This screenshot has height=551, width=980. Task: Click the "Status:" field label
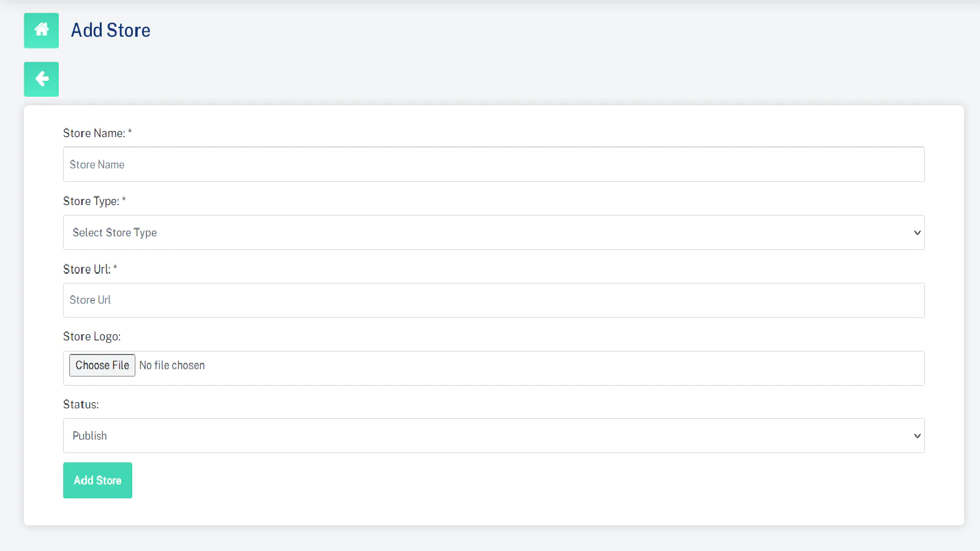tap(81, 405)
